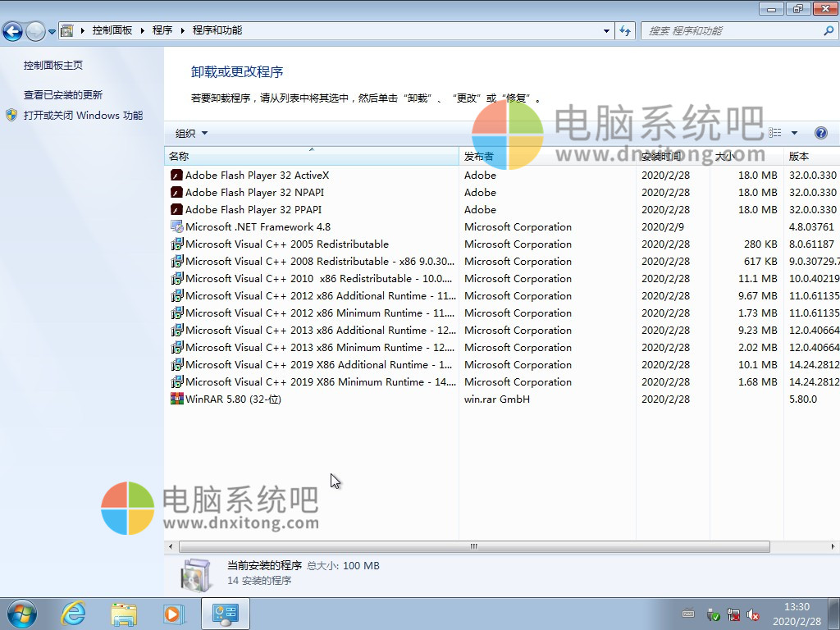Select the Visual C++ 2005 Redistributable icon
This screenshot has height=630, width=840.
pos(177,244)
